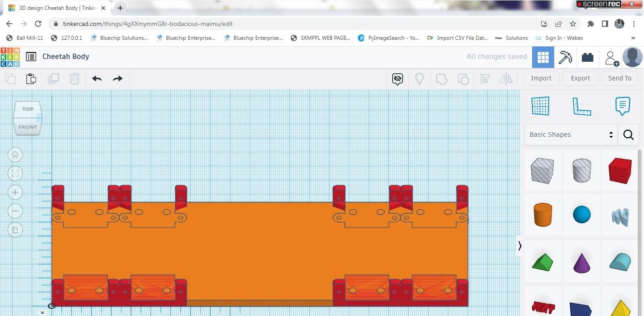Click the Home view button
Viewport: 644px width, 316px height.
[15, 155]
